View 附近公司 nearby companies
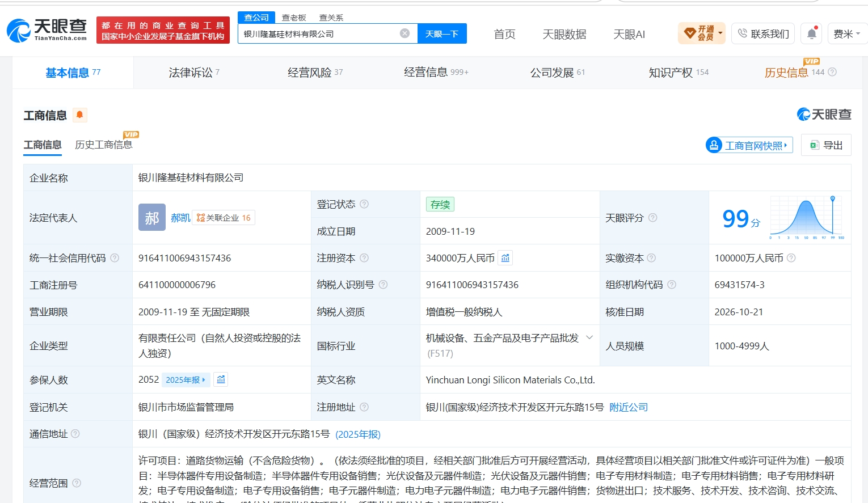868x503 pixels. [x=629, y=407]
